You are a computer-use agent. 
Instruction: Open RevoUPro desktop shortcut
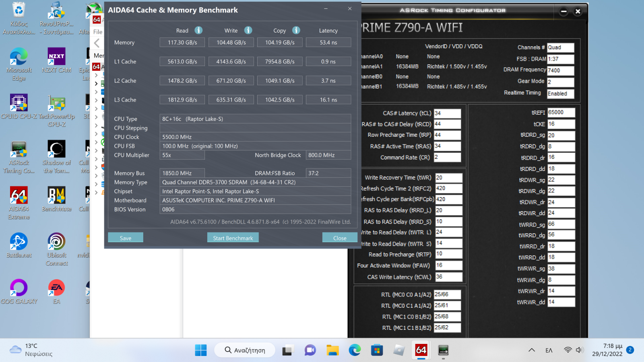pyautogui.click(x=56, y=18)
